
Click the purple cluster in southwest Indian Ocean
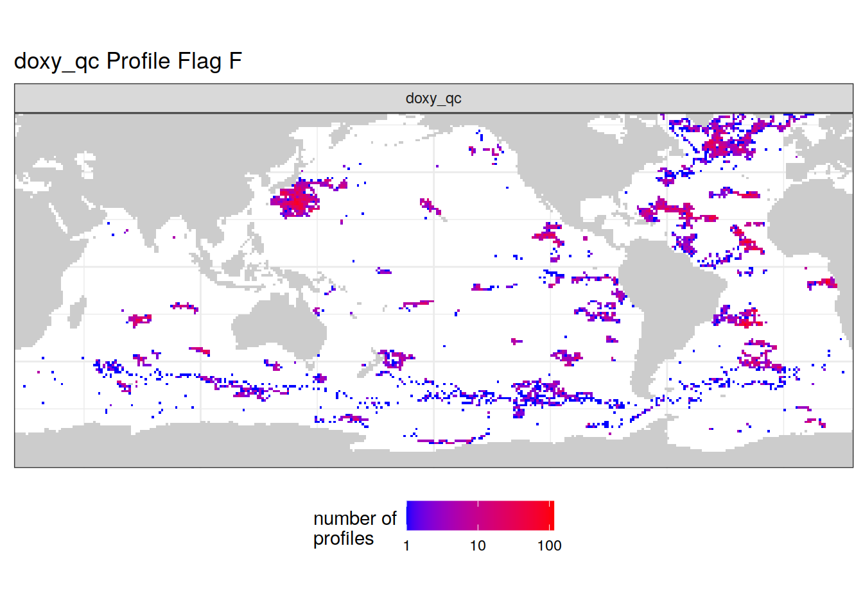(139, 319)
